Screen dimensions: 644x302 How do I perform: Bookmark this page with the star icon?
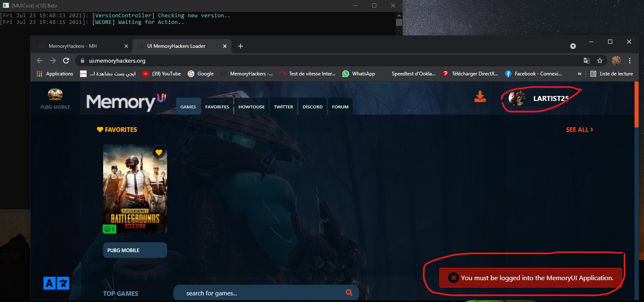coord(599,61)
